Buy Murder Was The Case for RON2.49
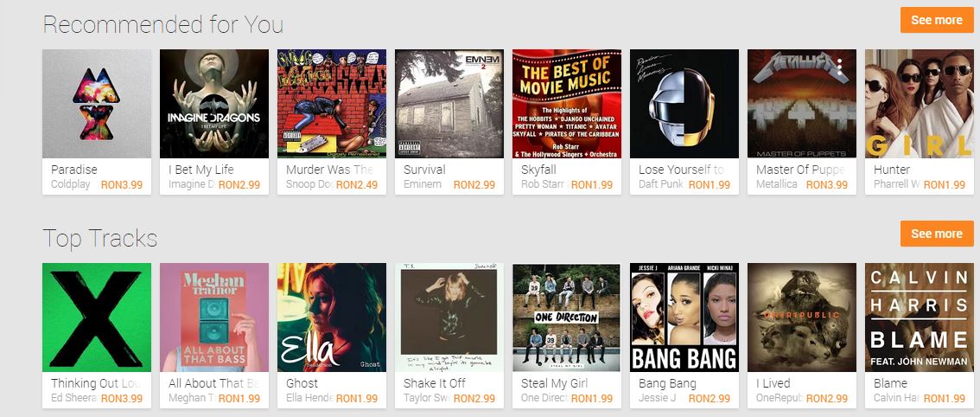 tap(356, 184)
